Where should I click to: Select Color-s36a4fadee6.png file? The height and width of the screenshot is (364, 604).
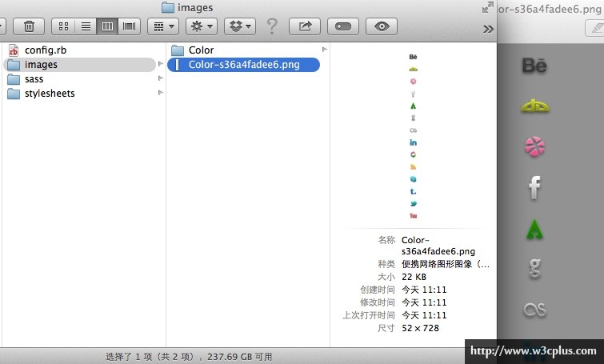coord(243,65)
